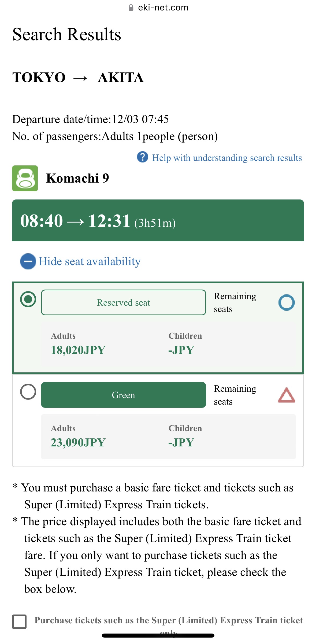Click the Green seat class button

[x=123, y=395]
